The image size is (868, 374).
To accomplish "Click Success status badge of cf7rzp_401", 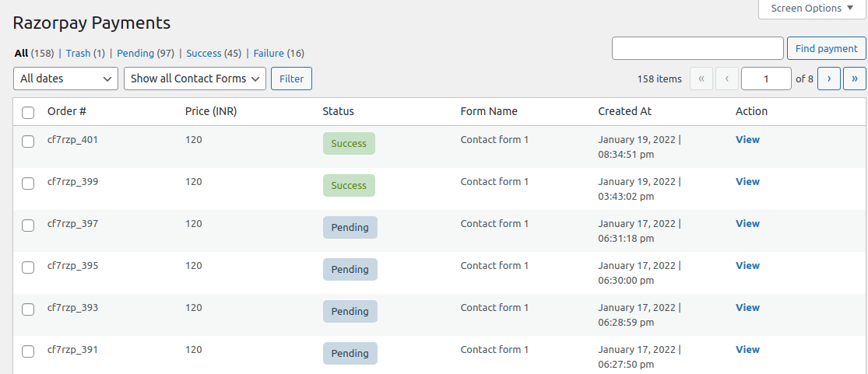I will [349, 143].
